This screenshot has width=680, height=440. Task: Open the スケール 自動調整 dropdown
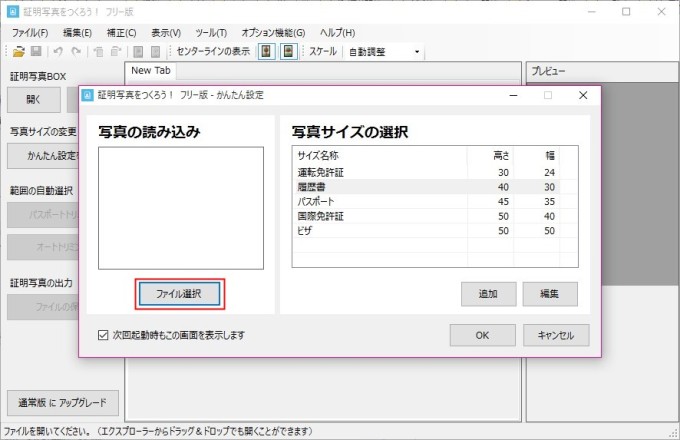point(385,51)
